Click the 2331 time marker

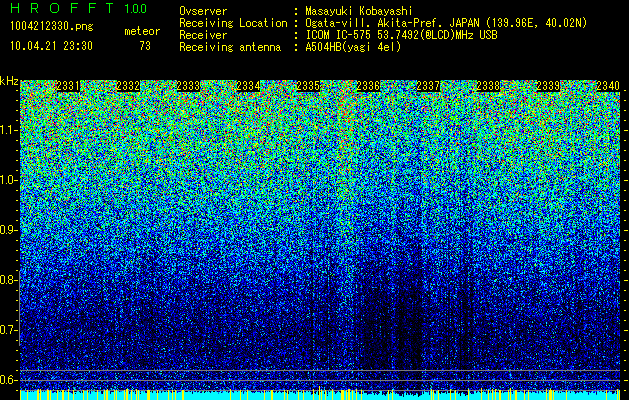[68, 86]
